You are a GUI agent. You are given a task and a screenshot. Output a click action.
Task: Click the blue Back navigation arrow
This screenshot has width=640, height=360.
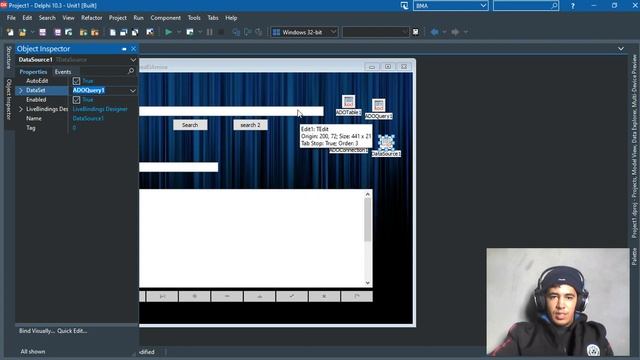pyautogui.click(x=435, y=32)
